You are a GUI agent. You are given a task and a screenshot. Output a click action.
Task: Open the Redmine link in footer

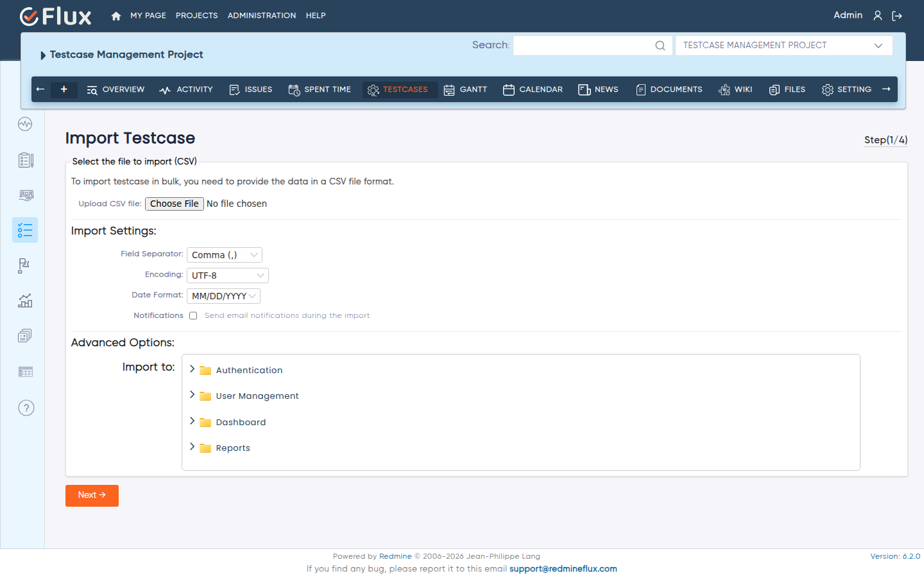pos(395,557)
